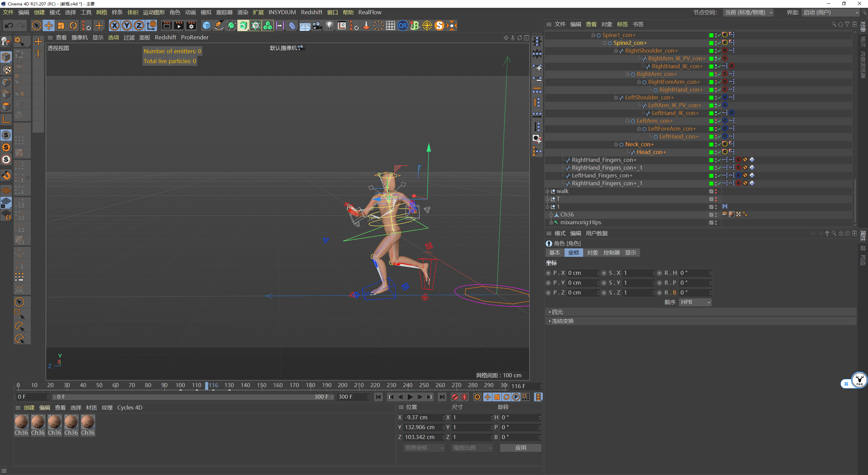868x475 pixels.
Task: Click frame 200 on the timeline ruler
Action: (342, 385)
